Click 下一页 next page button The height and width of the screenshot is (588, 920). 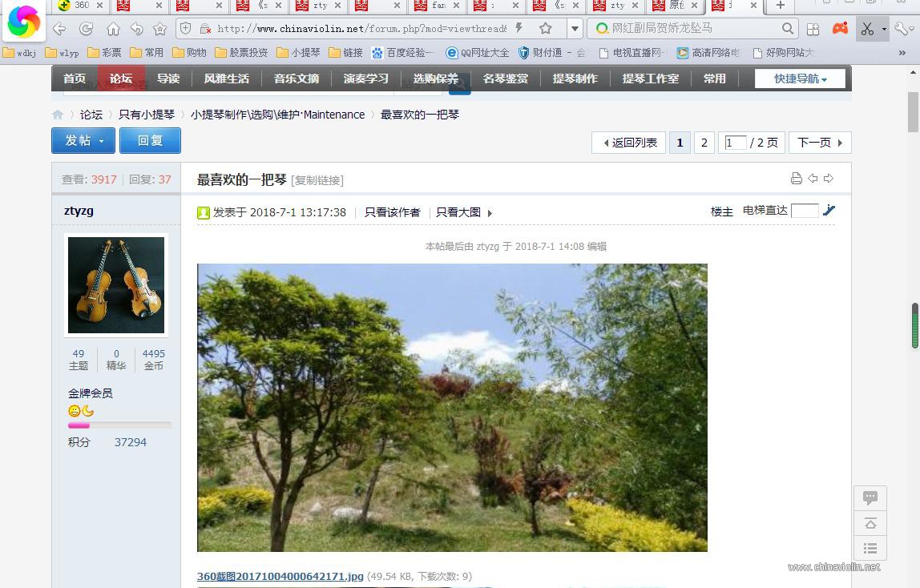[820, 143]
